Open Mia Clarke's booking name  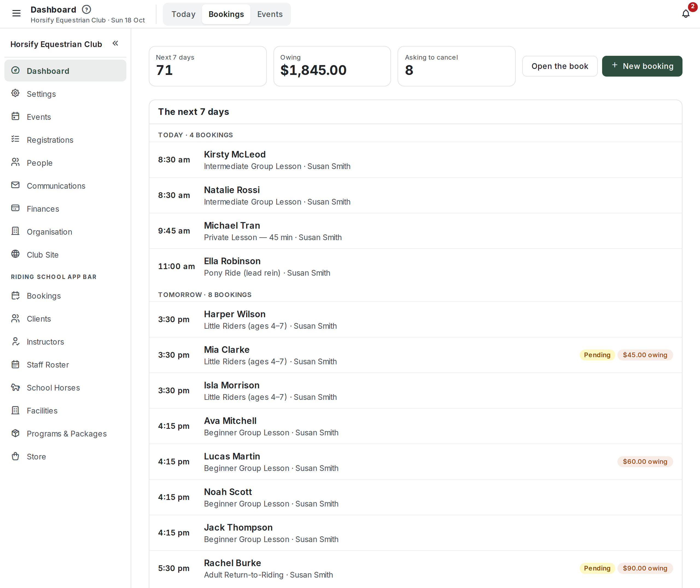tap(227, 350)
